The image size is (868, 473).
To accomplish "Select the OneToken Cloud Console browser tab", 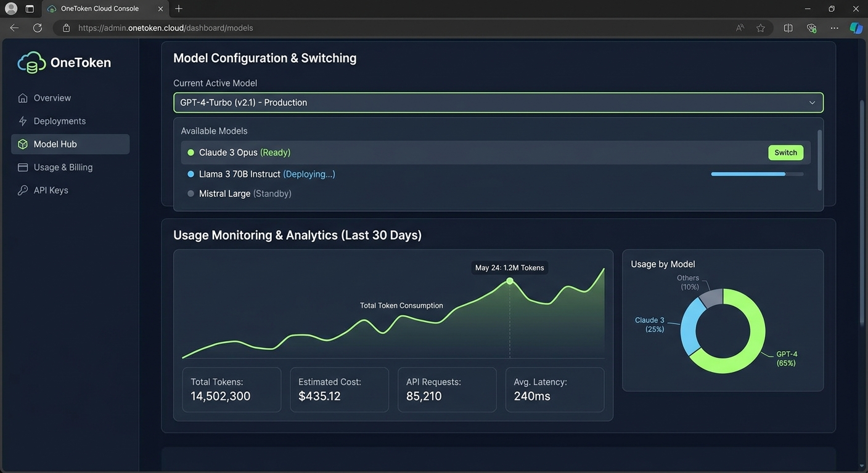I will (106, 9).
